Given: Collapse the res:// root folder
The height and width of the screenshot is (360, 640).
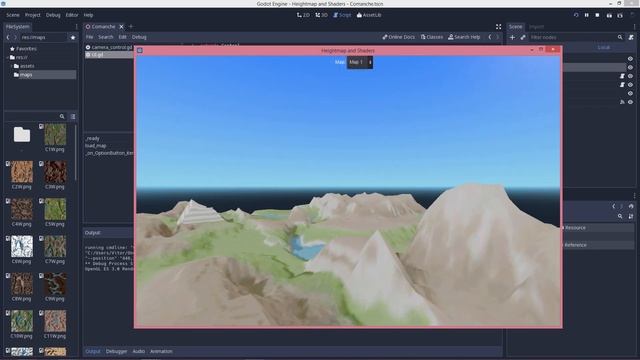Looking at the screenshot, I should [8, 58].
